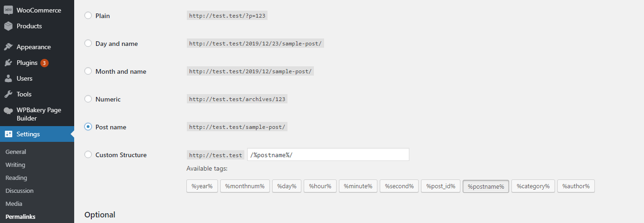Click the Plugins plug icon
This screenshot has height=223, width=644.
click(8, 63)
